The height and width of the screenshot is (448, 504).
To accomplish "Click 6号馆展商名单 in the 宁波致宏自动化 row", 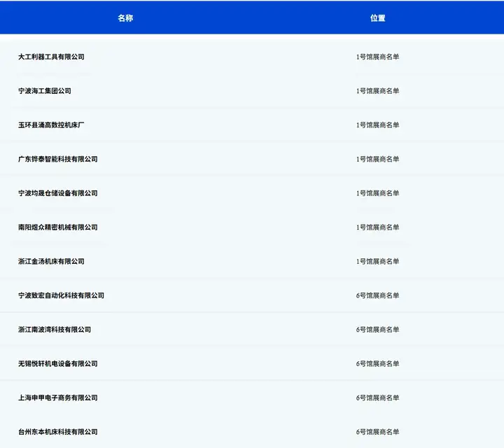I will coord(378,295).
